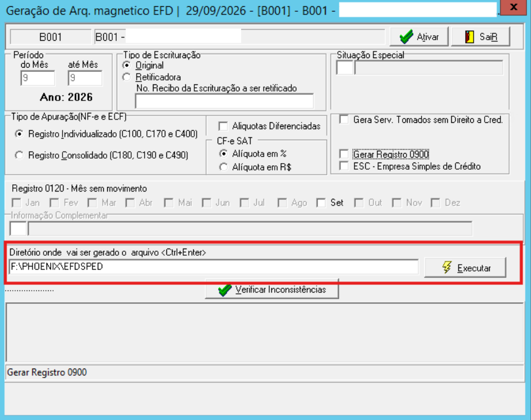The width and height of the screenshot is (531, 420).
Task: Click the Situação Especial code field
Action: pos(345,68)
